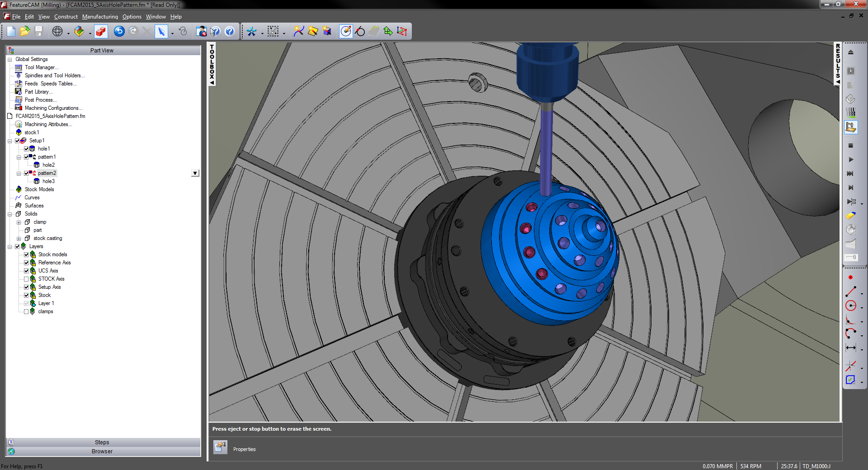Viewport: 868px width, 470px height.
Task: Stop the simulation
Action: coord(850,146)
